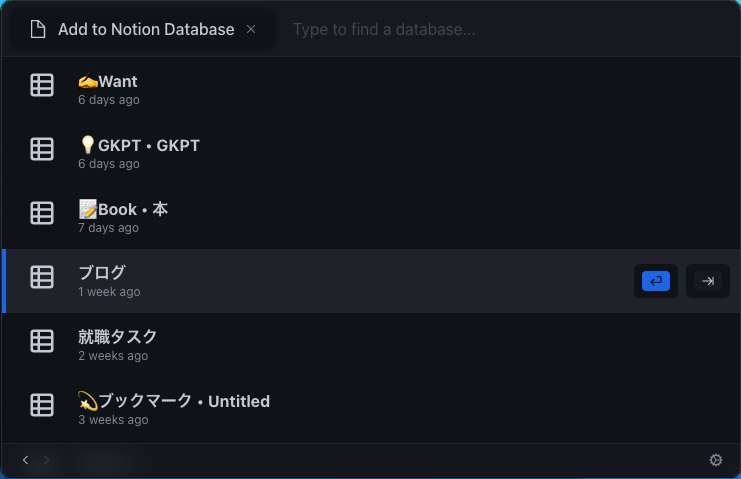
Task: Click the table icon beside ブックマーク
Action: [42, 405]
